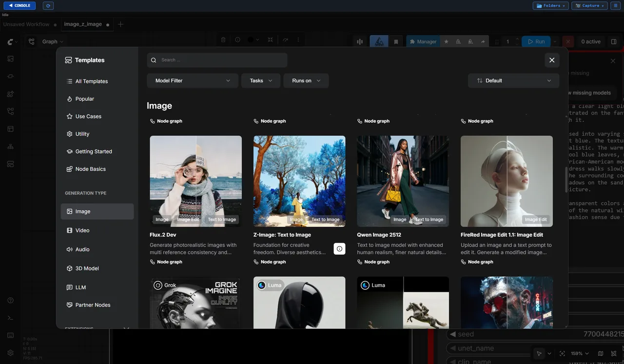Expand the Graph dropdown
624x364 pixels.
click(53, 42)
